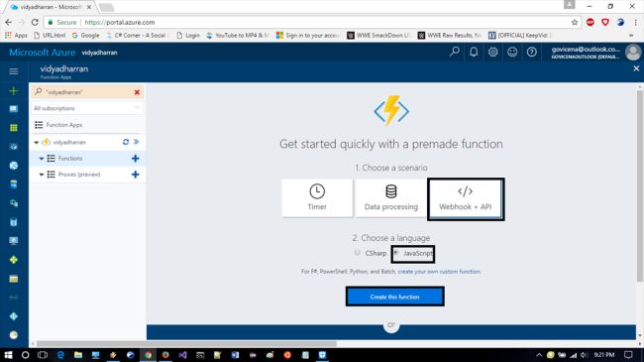The height and width of the screenshot is (362, 644).
Task: Open the Resource groups cube icon
Action: click(14, 147)
